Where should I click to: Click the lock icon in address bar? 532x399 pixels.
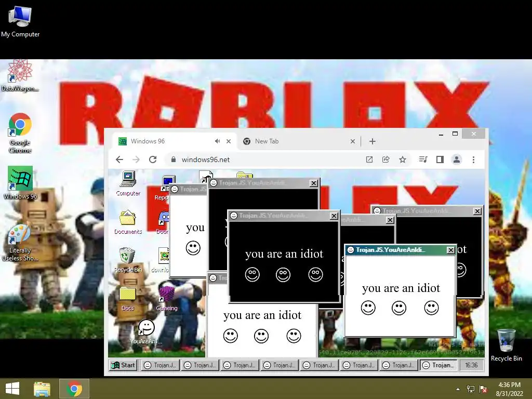click(174, 159)
